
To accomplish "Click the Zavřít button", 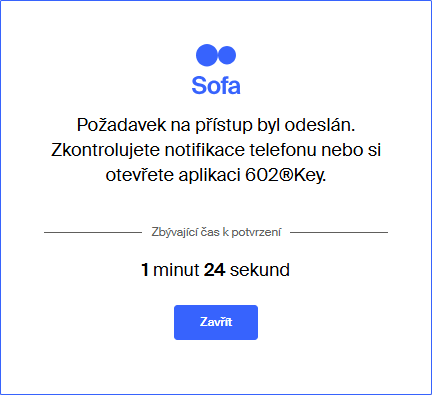I will [216, 322].
